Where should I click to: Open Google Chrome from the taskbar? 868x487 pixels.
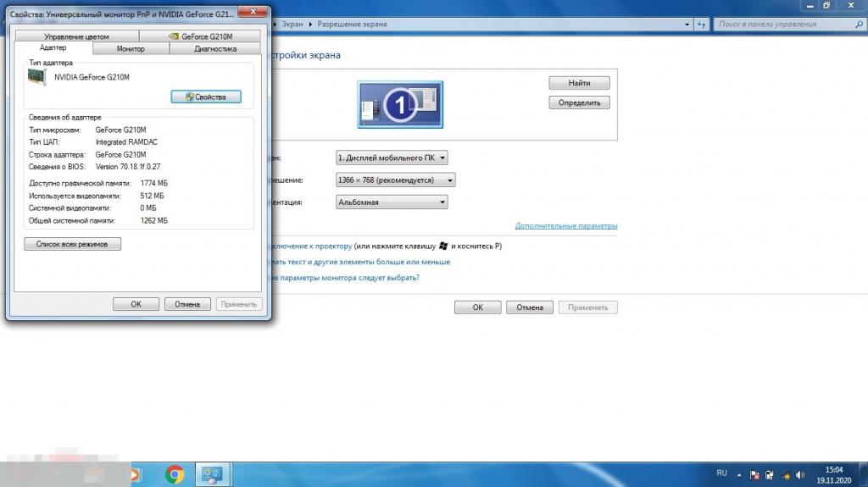pos(175,474)
